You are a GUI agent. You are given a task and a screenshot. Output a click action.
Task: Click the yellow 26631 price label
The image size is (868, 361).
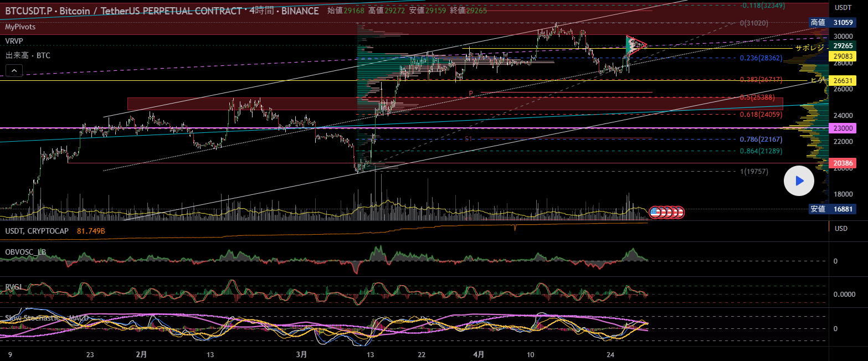coord(842,81)
